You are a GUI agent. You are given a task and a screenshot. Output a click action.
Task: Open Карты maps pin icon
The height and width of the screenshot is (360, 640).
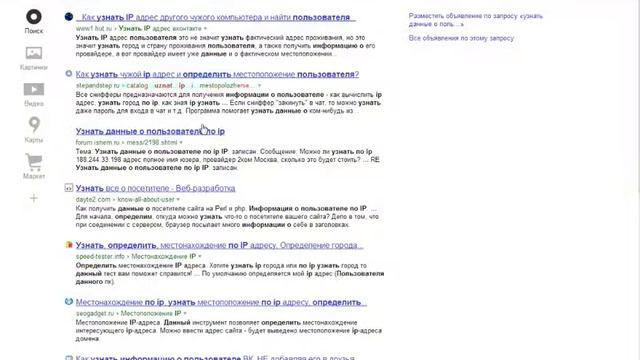pyautogui.click(x=34, y=124)
